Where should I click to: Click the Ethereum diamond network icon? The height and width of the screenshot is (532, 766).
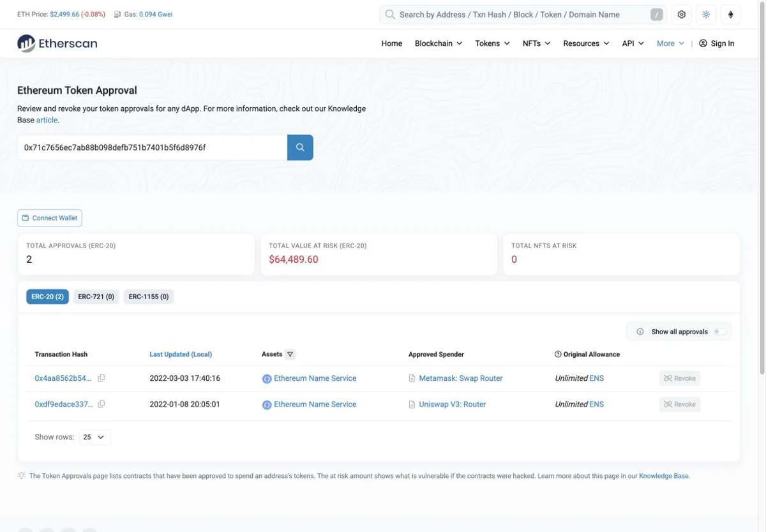[731, 15]
